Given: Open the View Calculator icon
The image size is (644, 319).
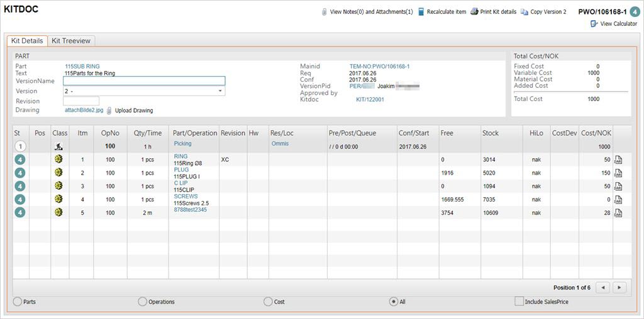Looking at the screenshot, I should pyautogui.click(x=594, y=24).
